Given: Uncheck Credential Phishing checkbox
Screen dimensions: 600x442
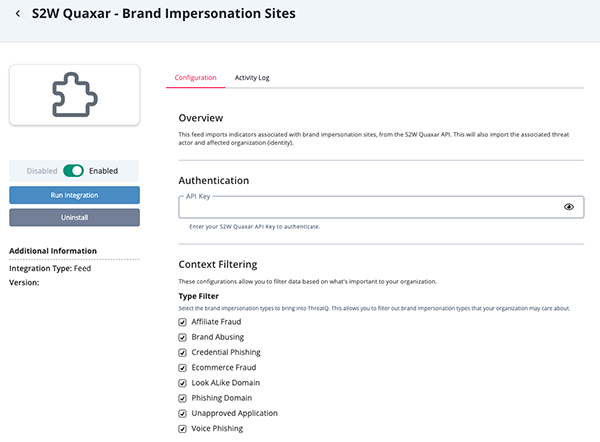Looking at the screenshot, I should [183, 352].
